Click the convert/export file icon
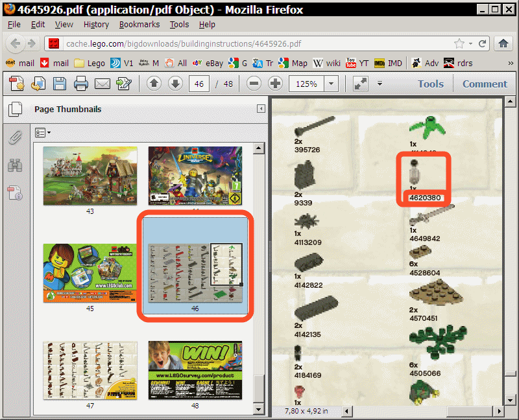The height and width of the screenshot is (420, 519). (38, 84)
